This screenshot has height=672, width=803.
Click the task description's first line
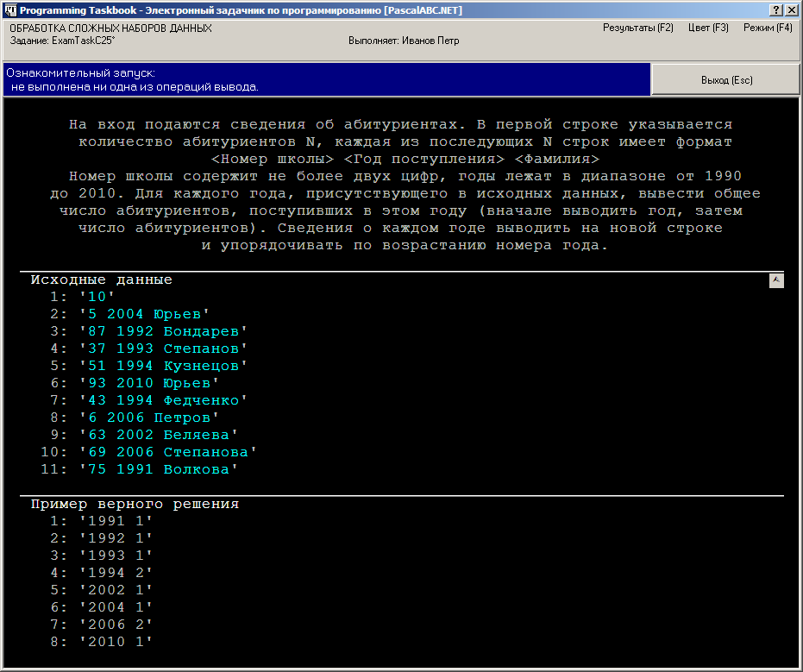pyautogui.click(x=400, y=124)
